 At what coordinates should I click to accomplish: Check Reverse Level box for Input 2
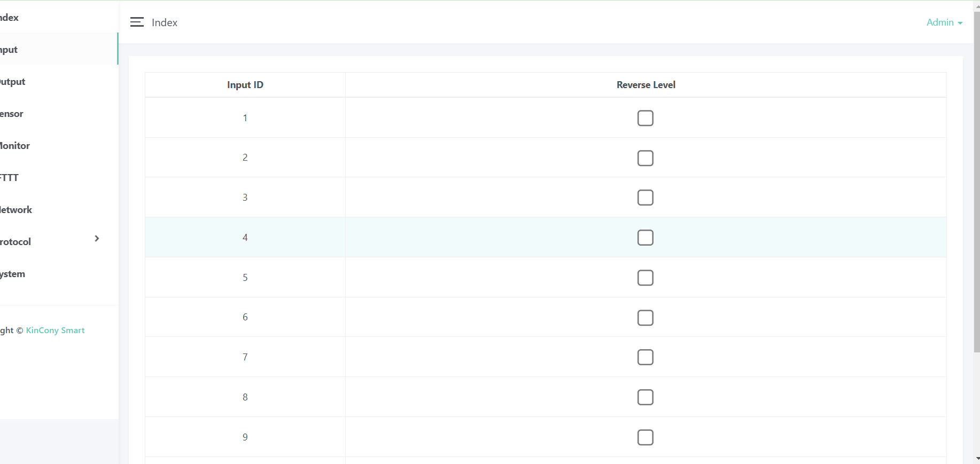click(645, 158)
